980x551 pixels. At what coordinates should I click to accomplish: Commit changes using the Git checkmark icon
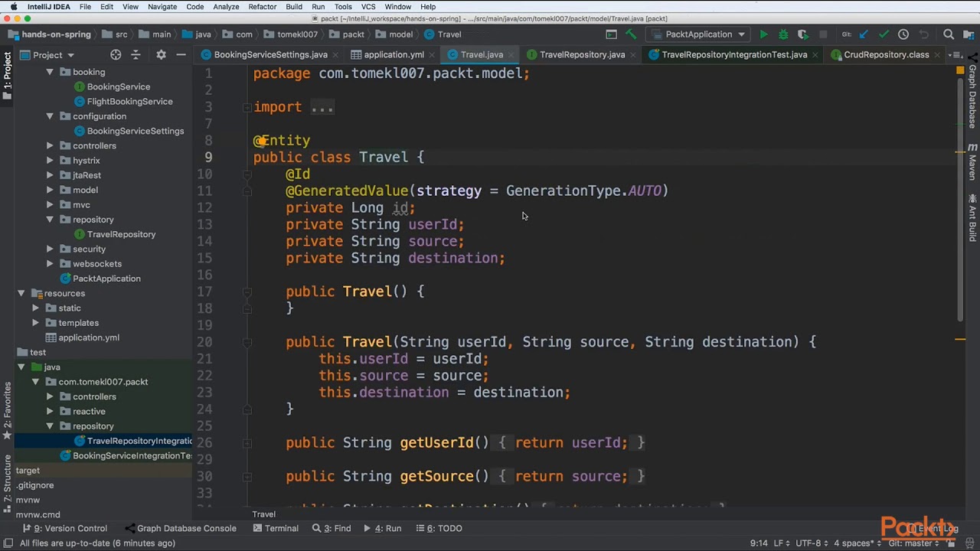pyautogui.click(x=884, y=34)
